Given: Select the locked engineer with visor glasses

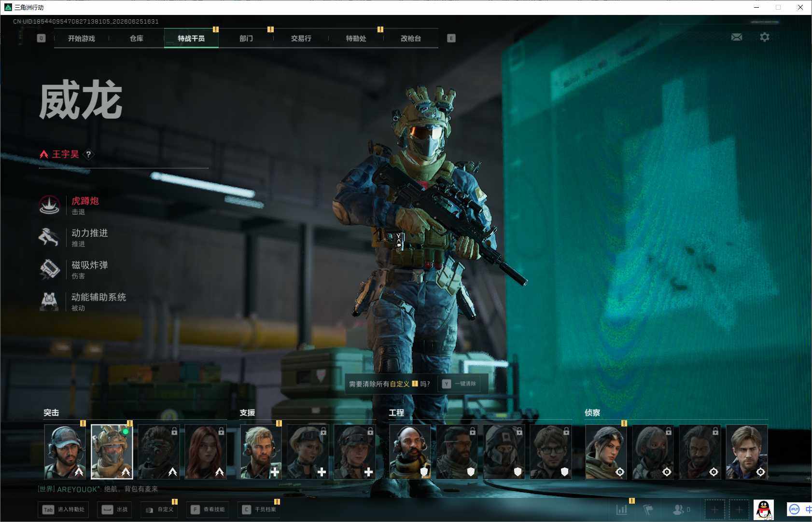Looking at the screenshot, I should [x=457, y=452].
